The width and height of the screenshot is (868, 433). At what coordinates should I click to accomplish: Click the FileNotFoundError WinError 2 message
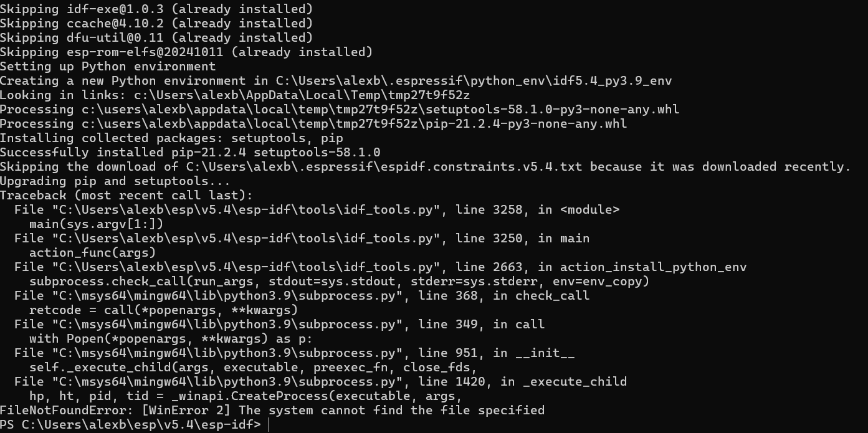pos(272,410)
